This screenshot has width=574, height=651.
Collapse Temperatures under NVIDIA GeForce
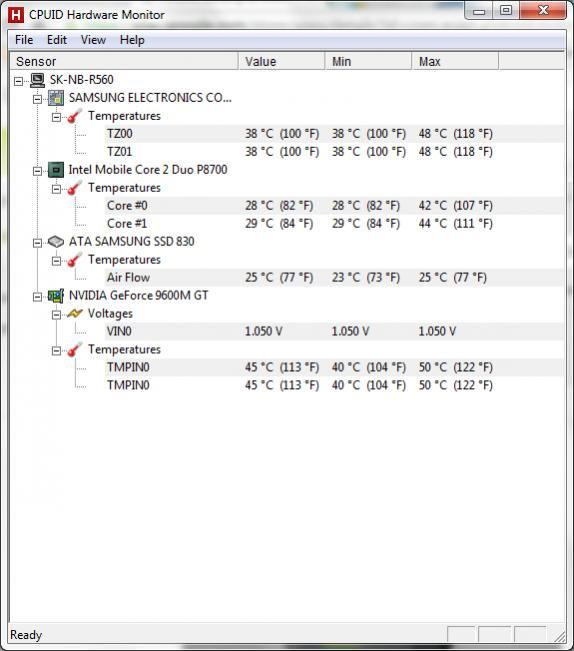point(56,350)
